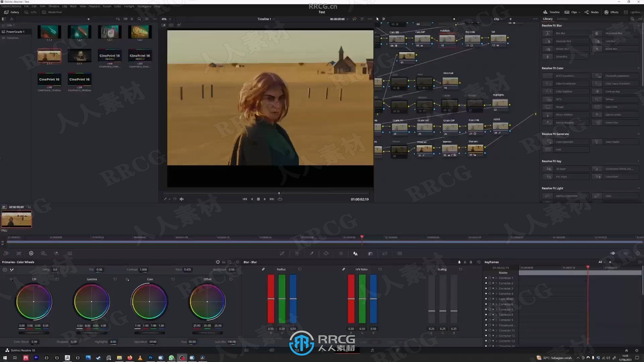Expand Layer Mixer keyframe track

coord(496,299)
